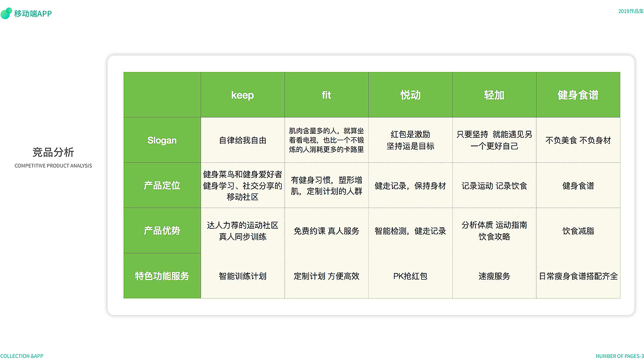Click the COLLECTION &APP footer text

(x=22, y=356)
